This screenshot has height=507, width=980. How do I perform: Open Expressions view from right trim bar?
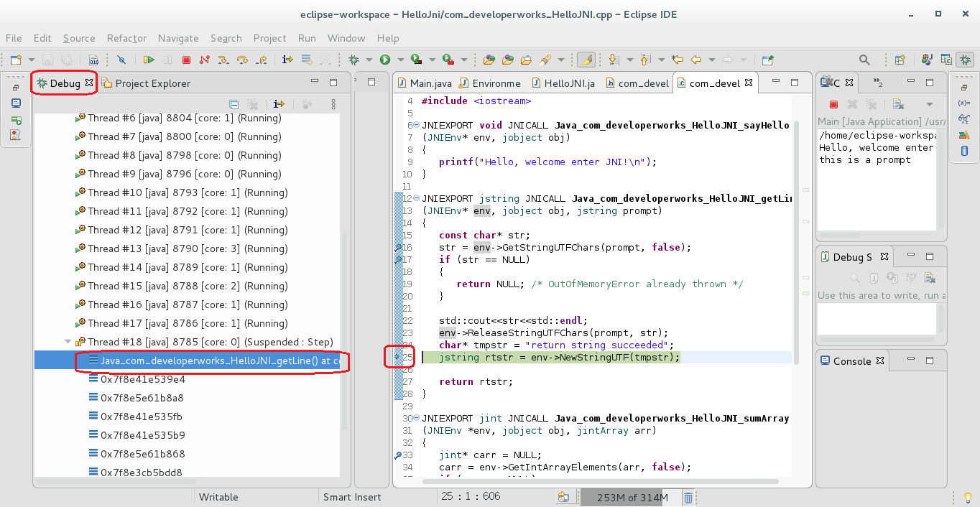[964, 118]
